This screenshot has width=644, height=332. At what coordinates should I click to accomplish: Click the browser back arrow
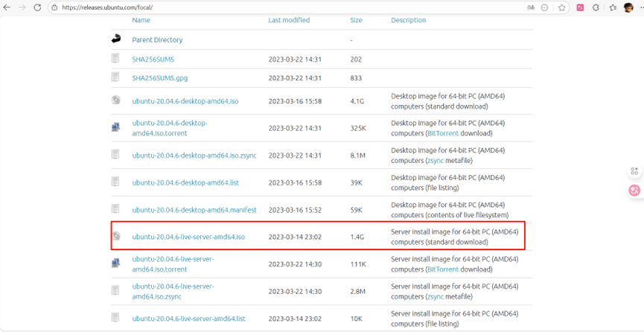point(7,7)
